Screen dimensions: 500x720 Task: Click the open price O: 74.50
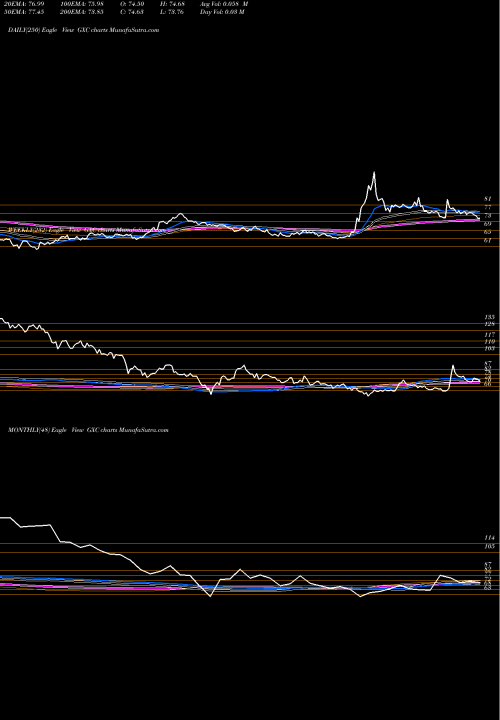130,4
